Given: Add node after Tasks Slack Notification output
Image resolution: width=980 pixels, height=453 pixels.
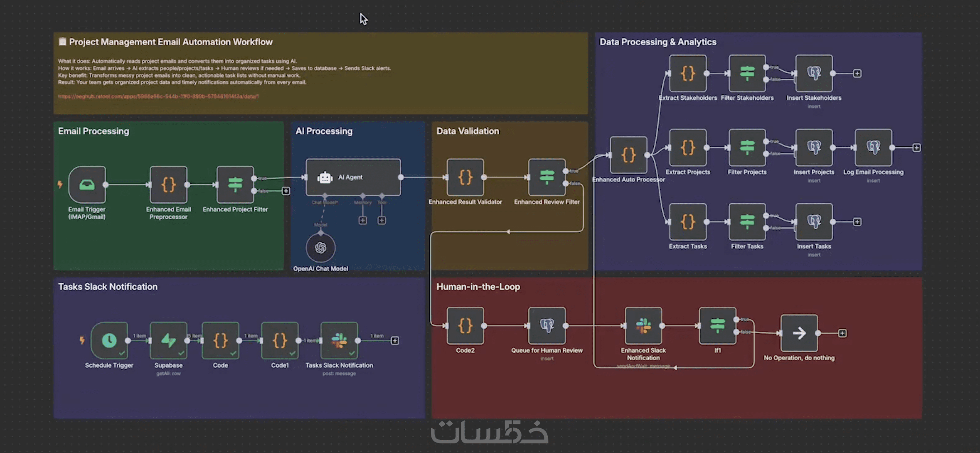Looking at the screenshot, I should [x=395, y=341].
